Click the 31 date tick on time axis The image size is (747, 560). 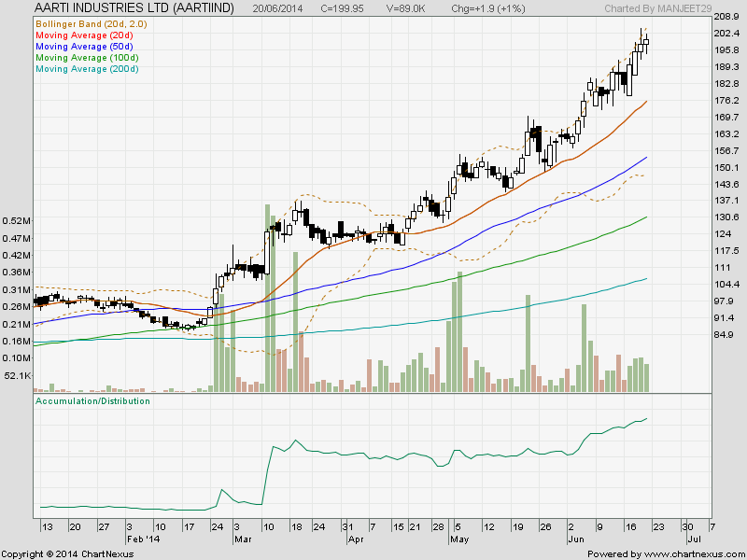pyautogui.click(x=347, y=527)
